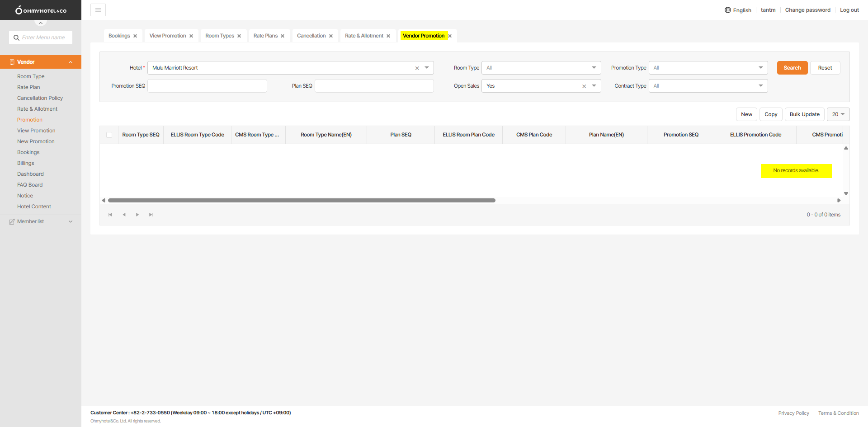868x427 pixels.
Task: Go to first page of results
Action: coord(110,215)
